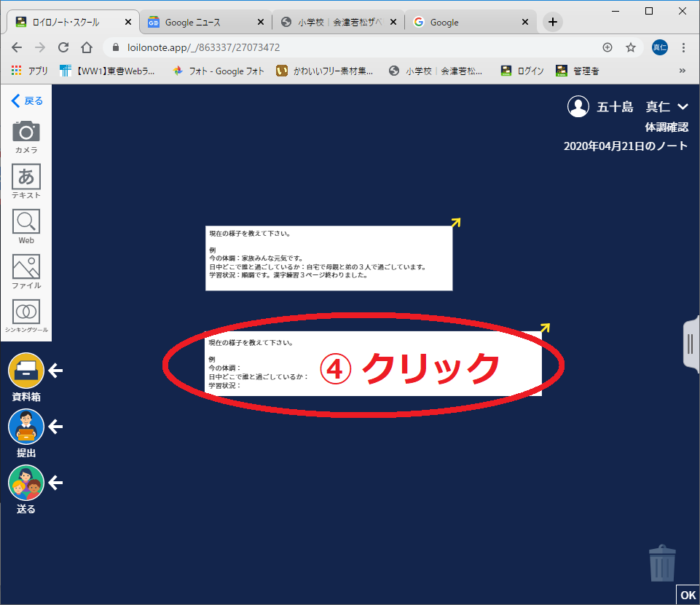Click the upper example text card
Image resolution: width=700 pixels, height=605 pixels.
tap(329, 258)
